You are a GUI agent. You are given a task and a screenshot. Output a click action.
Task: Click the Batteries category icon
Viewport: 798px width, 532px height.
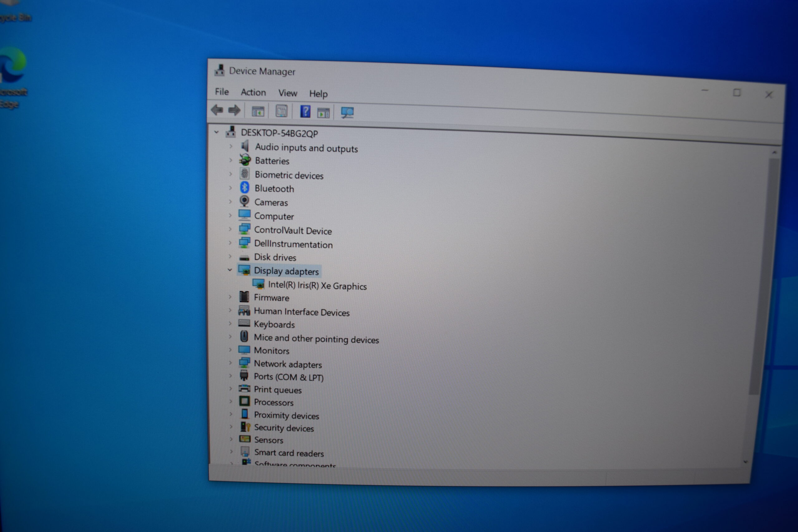[x=245, y=160]
